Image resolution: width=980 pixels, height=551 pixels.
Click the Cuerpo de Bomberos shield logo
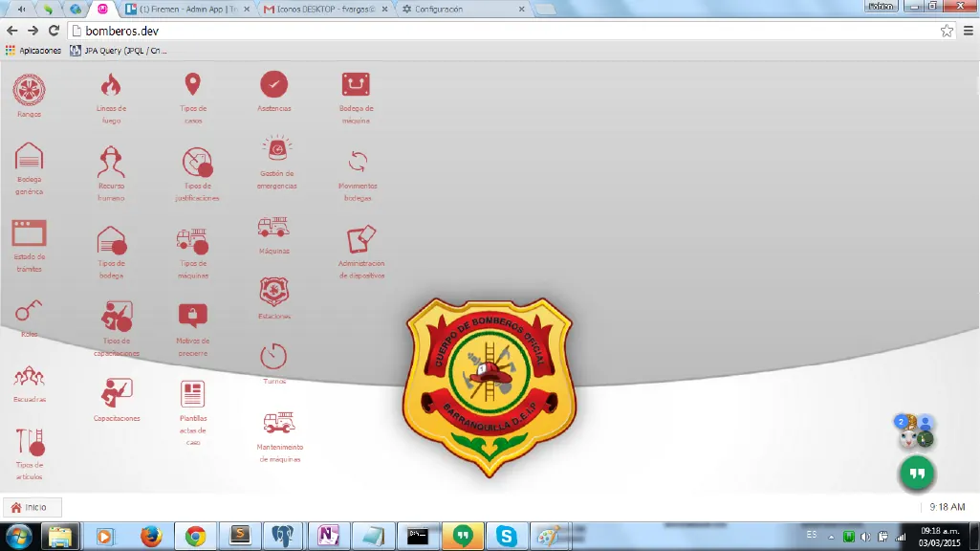pyautogui.click(x=490, y=386)
